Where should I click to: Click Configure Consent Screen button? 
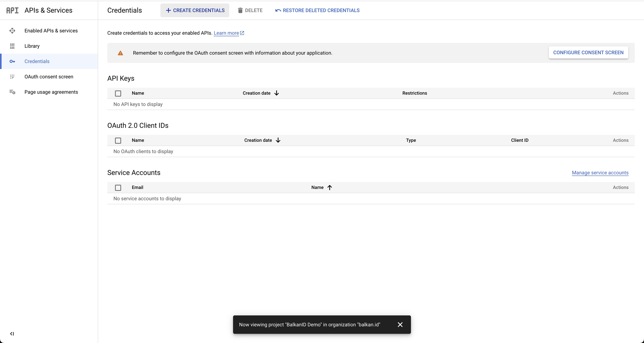(x=588, y=53)
